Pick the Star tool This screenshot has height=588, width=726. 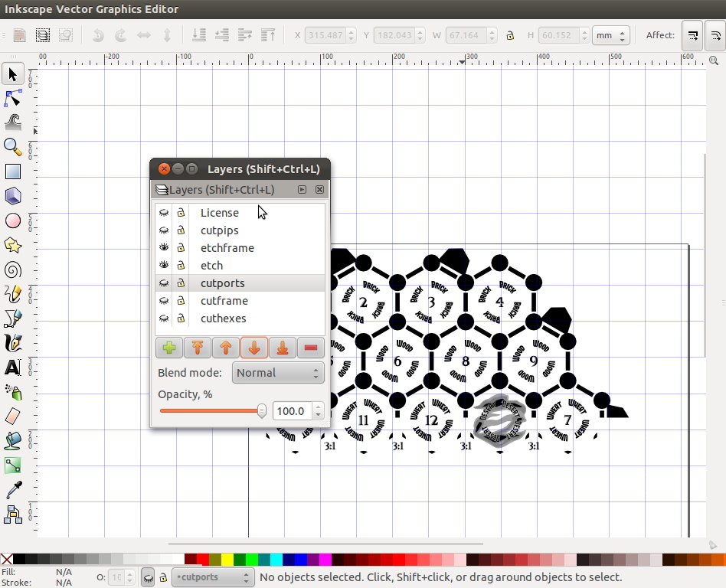(12, 245)
